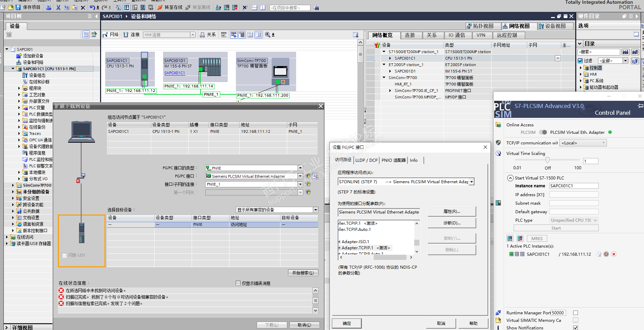The height and width of the screenshot is (330, 644).
Task: Click the Save project toolbar icon
Action: pos(18,7)
